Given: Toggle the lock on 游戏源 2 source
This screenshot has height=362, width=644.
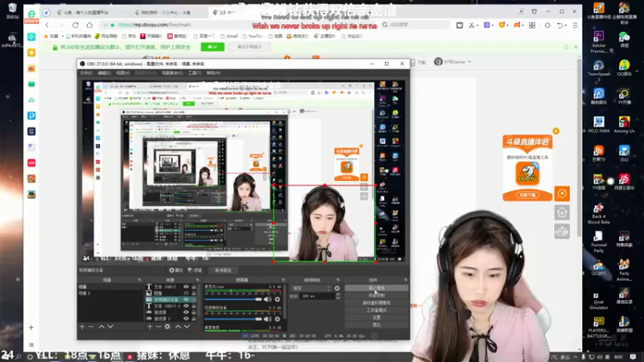Looking at the screenshot, I should (194, 319).
